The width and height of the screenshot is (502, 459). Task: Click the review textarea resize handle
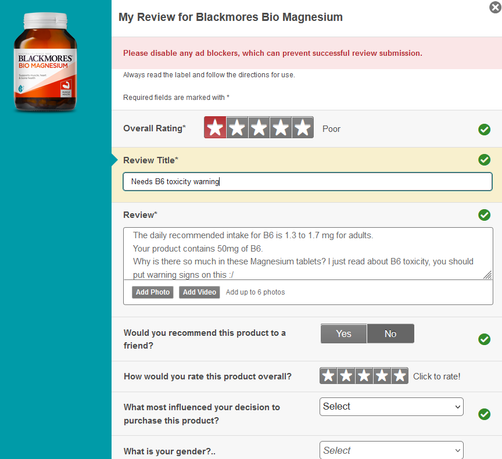coord(488,275)
